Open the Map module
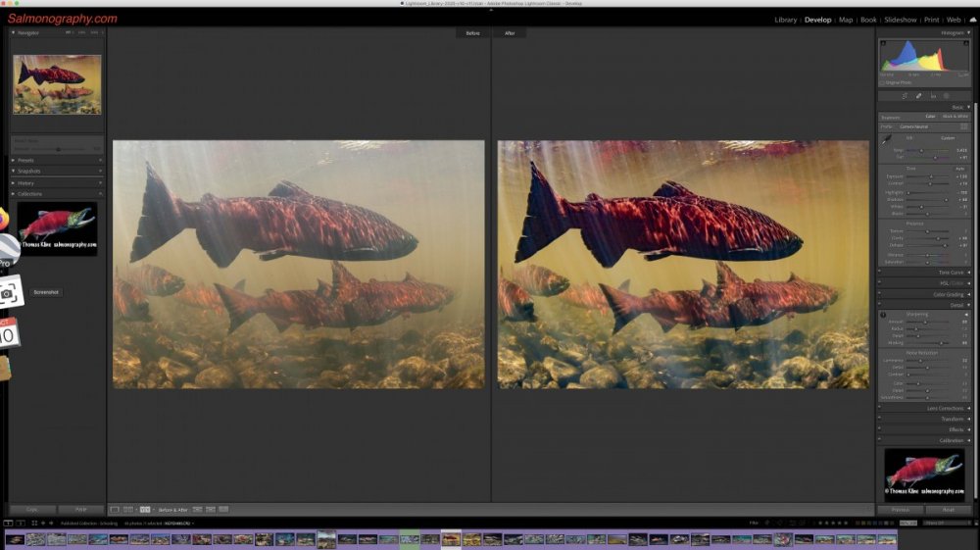 (846, 20)
